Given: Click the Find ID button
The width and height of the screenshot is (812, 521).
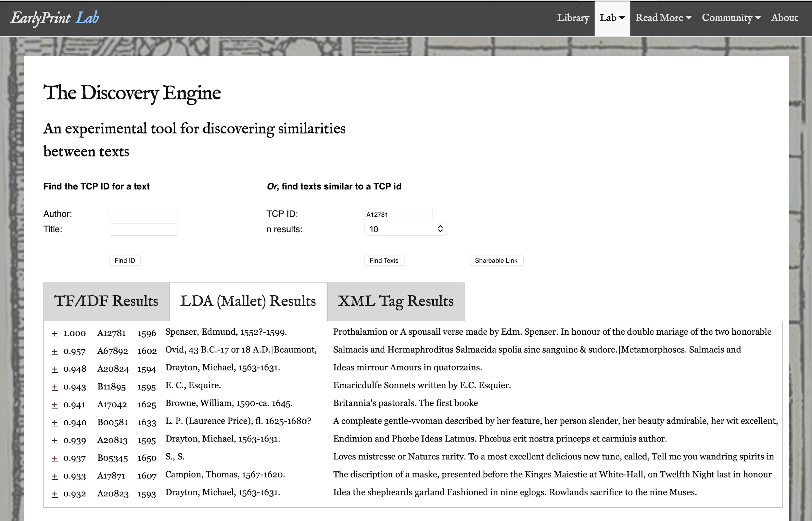Looking at the screenshot, I should click(x=124, y=260).
